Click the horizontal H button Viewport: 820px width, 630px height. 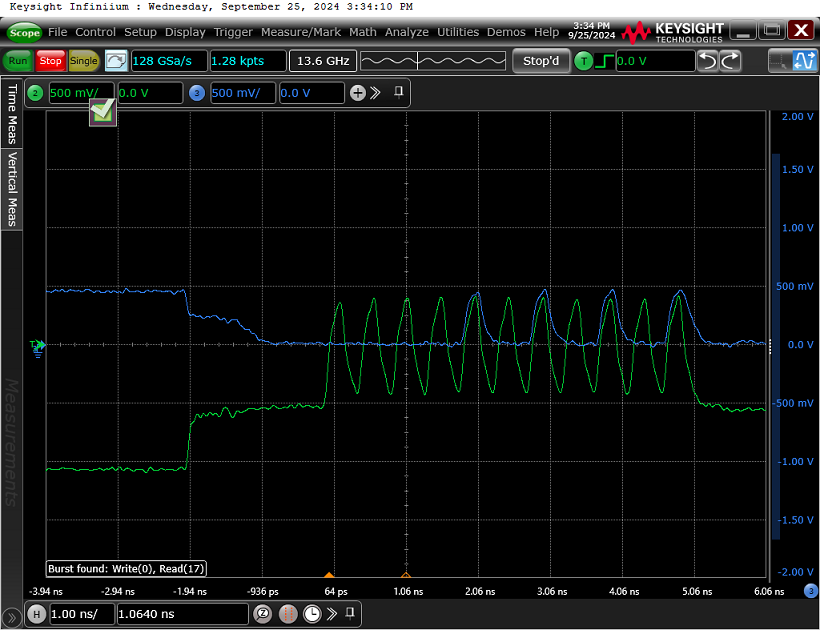click(x=36, y=614)
